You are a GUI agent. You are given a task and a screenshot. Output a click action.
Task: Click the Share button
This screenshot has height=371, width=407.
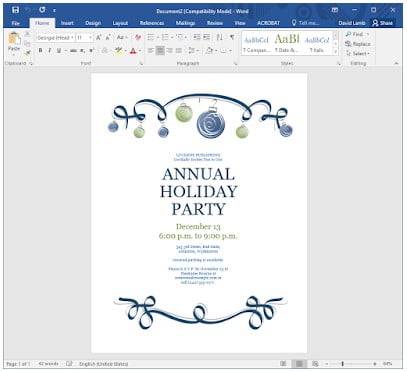pos(383,23)
